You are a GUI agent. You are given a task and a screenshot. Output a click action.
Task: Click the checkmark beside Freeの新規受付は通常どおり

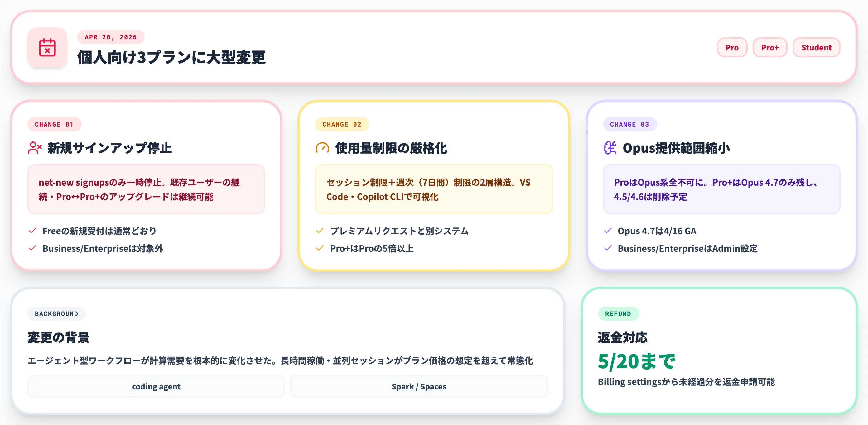click(32, 231)
